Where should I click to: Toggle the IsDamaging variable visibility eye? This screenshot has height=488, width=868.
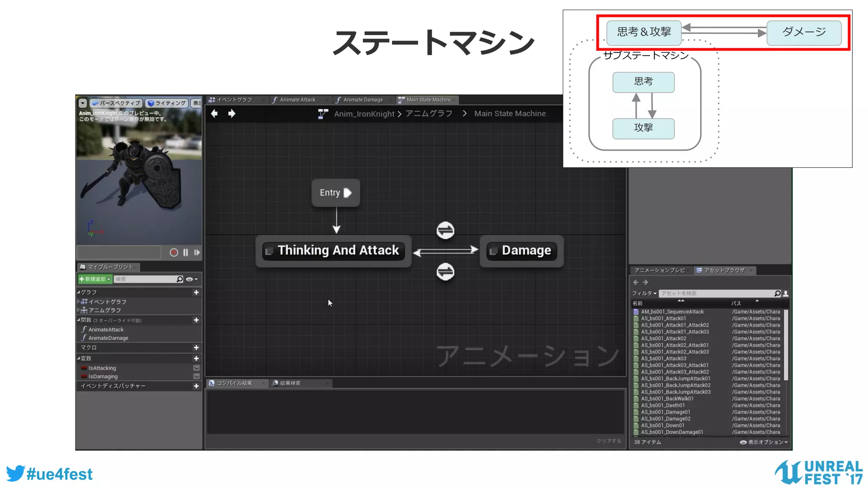(197, 376)
